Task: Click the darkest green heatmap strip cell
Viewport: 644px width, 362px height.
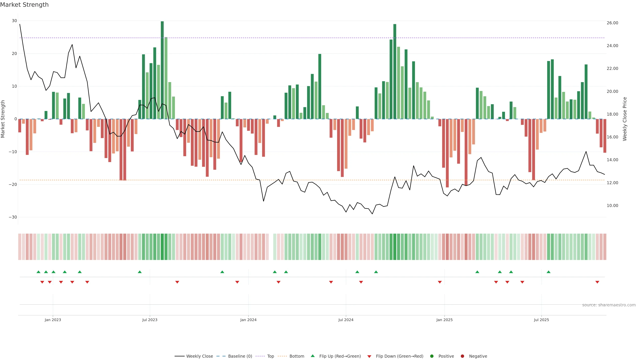Action: tap(162, 247)
